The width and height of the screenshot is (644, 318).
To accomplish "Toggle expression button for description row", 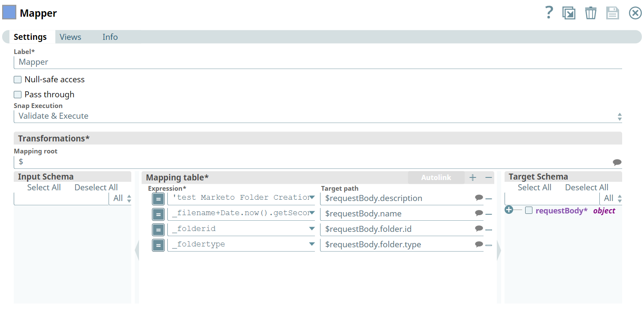I will pos(158,198).
